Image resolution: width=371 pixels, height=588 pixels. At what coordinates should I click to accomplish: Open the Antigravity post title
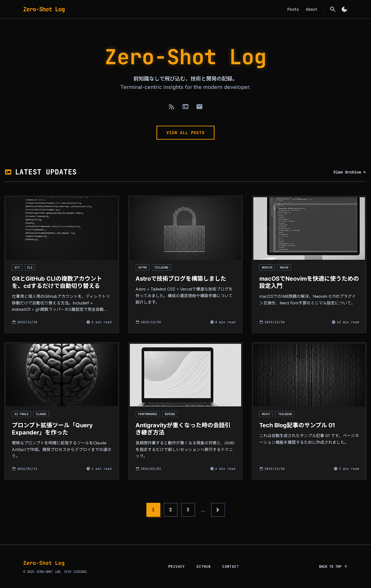[183, 429]
